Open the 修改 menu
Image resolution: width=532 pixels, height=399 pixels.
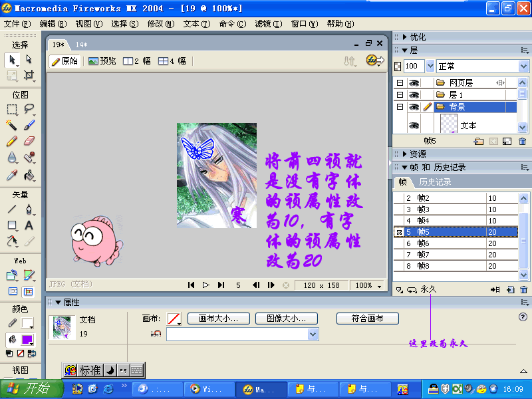[161, 24]
